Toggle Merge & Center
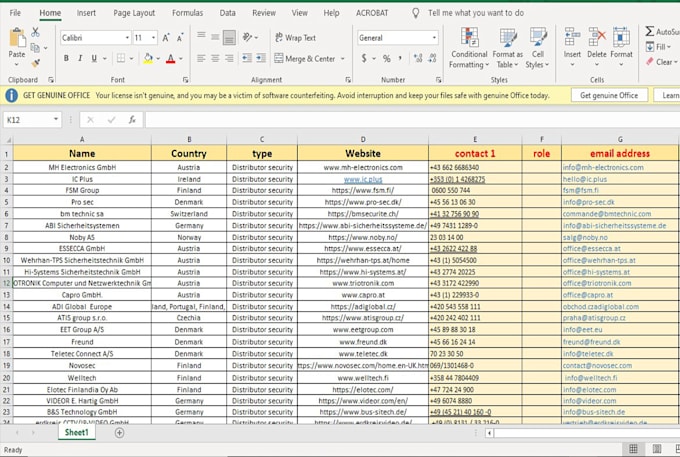Screen dimensions: 680x457 (x=305, y=58)
